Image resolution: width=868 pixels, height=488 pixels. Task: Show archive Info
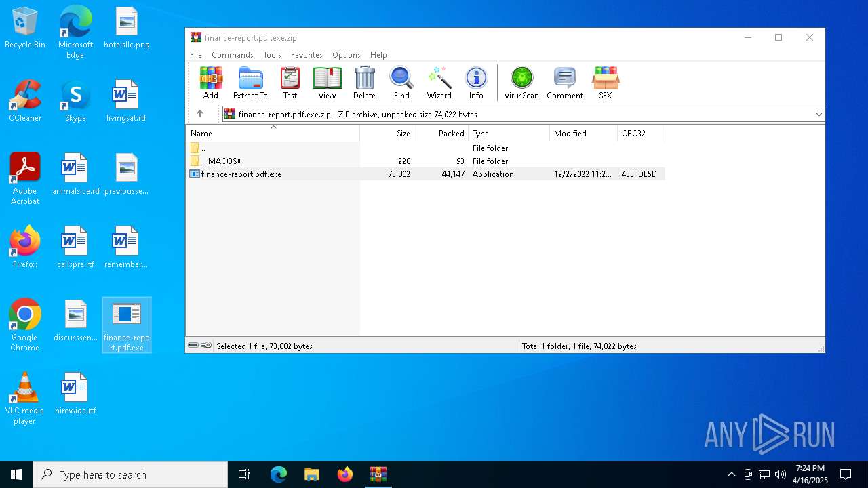[x=476, y=83]
